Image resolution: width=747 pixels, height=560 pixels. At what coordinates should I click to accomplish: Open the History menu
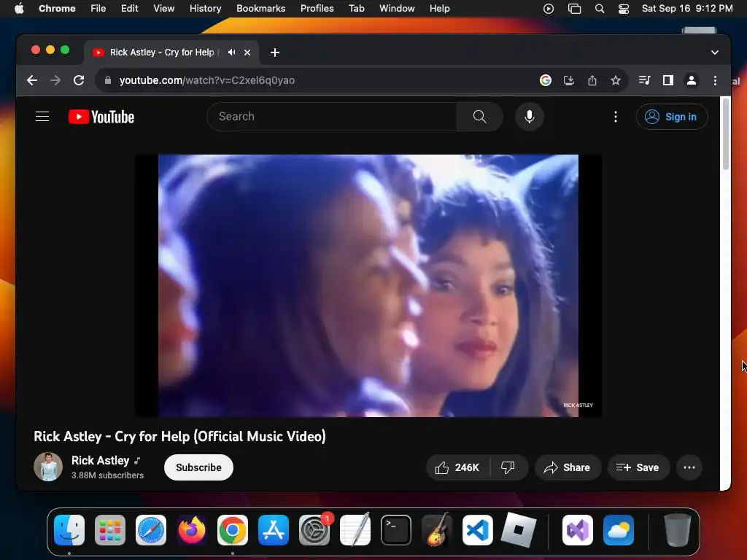(205, 9)
